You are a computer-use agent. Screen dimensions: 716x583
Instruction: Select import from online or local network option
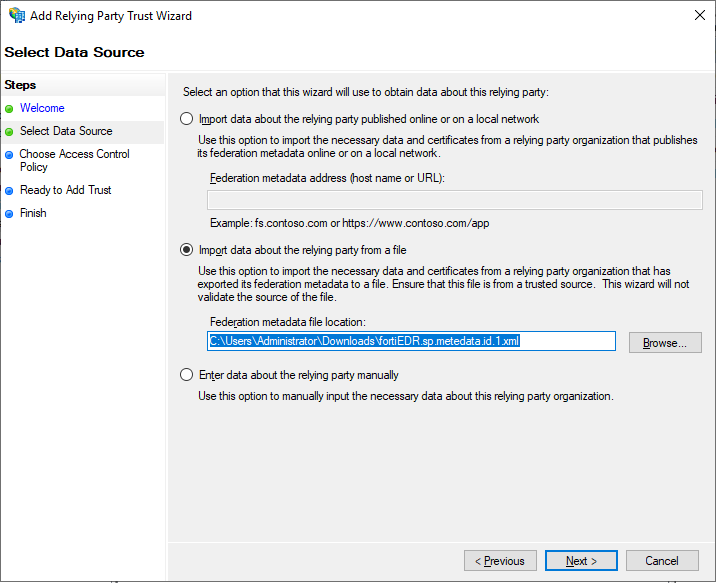(186, 119)
